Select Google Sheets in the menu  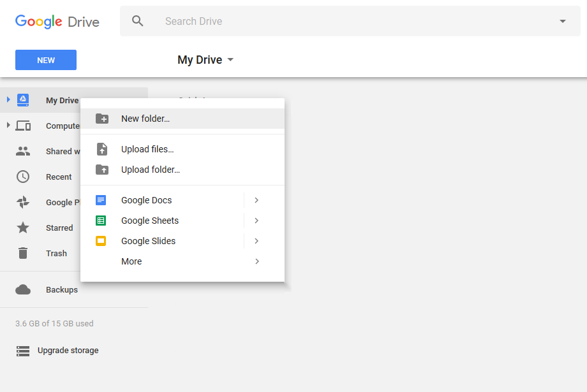pos(150,221)
